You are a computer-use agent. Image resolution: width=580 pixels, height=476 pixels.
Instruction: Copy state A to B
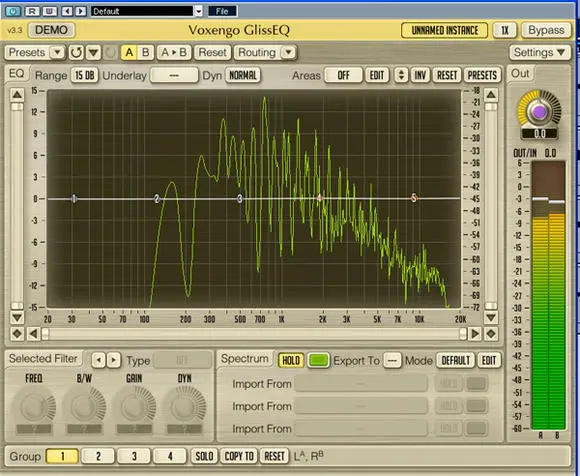point(174,53)
